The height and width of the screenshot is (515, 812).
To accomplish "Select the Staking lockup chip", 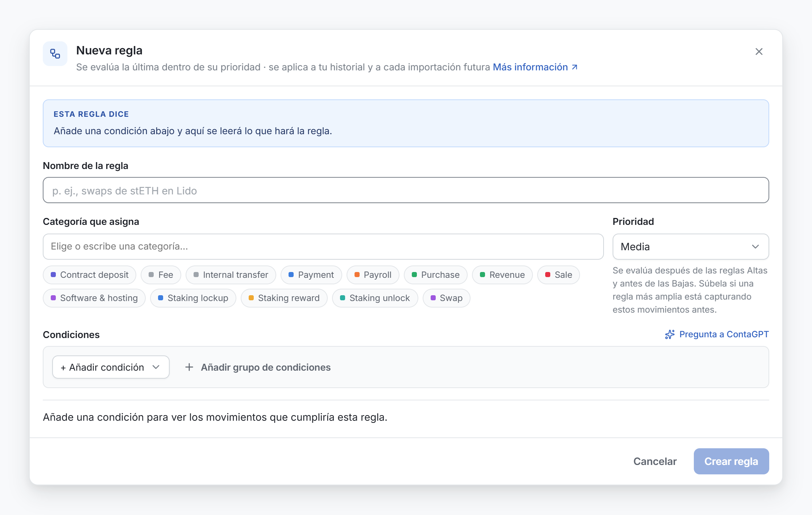I will click(193, 298).
